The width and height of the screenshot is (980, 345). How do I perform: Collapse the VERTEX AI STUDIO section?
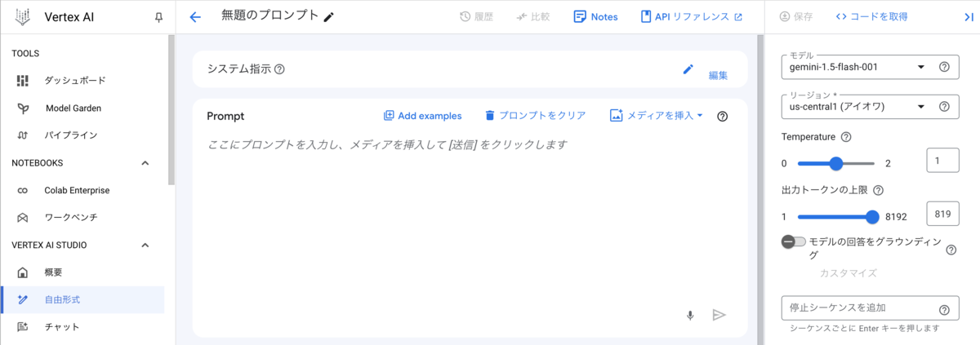[x=145, y=245]
